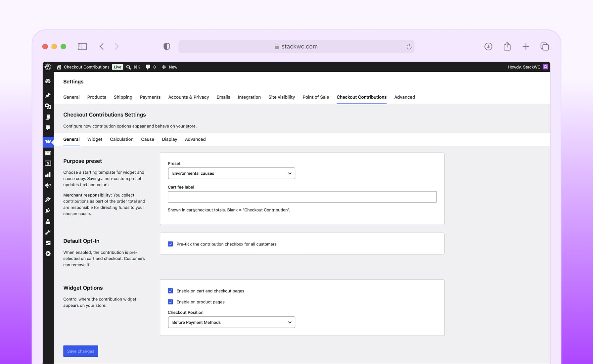Switch to the Products settings tab
593x364 pixels.
coord(97,97)
